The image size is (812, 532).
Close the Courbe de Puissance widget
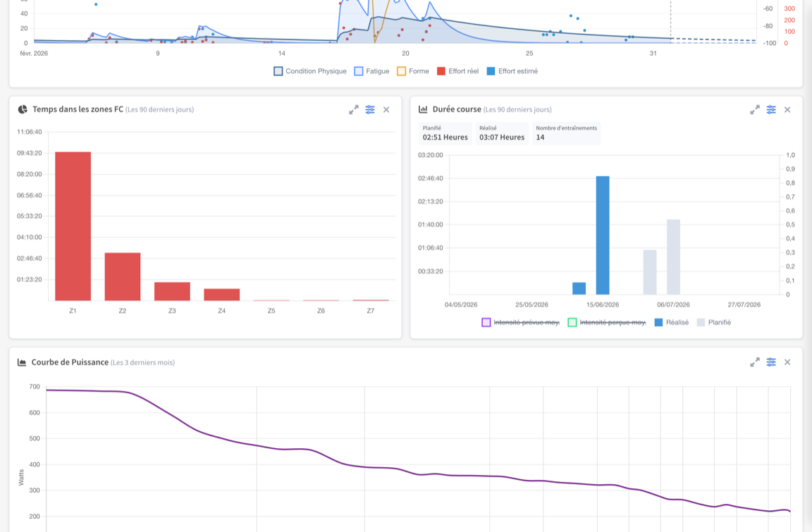click(x=787, y=362)
